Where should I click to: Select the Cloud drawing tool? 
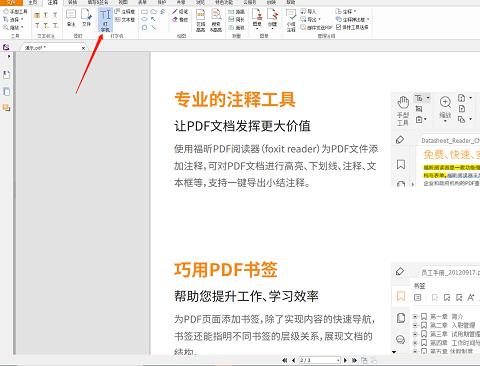click(x=153, y=12)
